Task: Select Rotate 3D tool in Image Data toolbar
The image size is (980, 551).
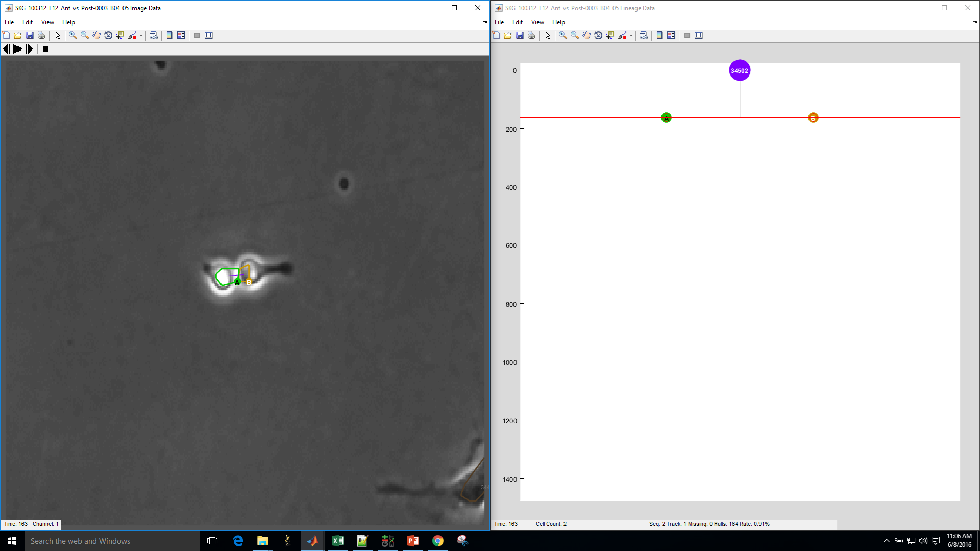Action: tap(108, 35)
